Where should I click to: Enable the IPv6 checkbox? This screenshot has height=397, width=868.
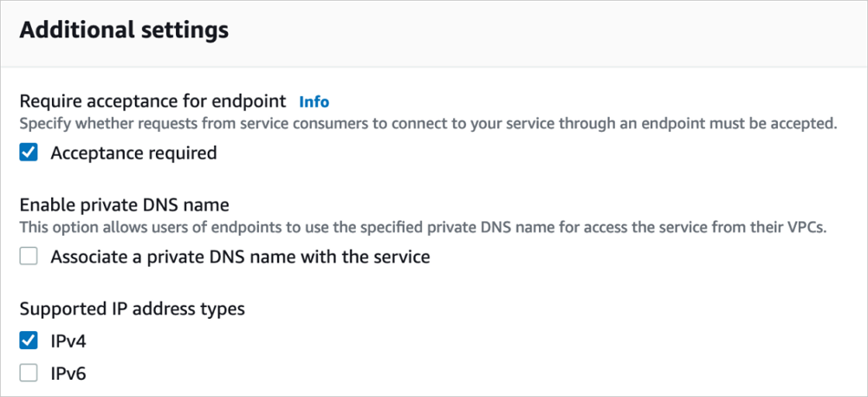click(x=29, y=374)
